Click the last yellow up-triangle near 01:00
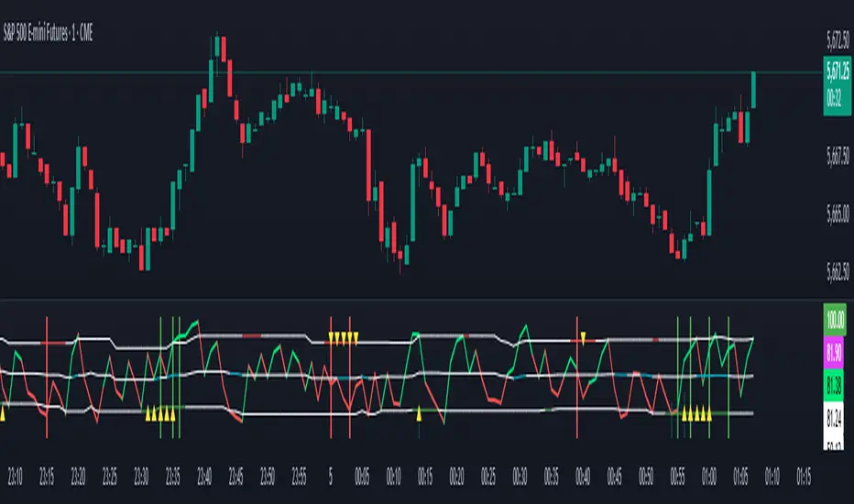This screenshot has height=504, width=854. coord(709,413)
